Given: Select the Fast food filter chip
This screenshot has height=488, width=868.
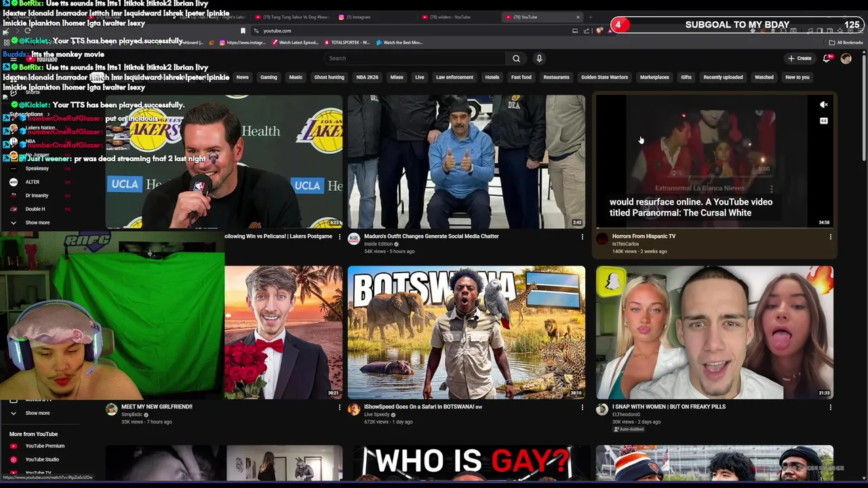Looking at the screenshot, I should coord(521,77).
